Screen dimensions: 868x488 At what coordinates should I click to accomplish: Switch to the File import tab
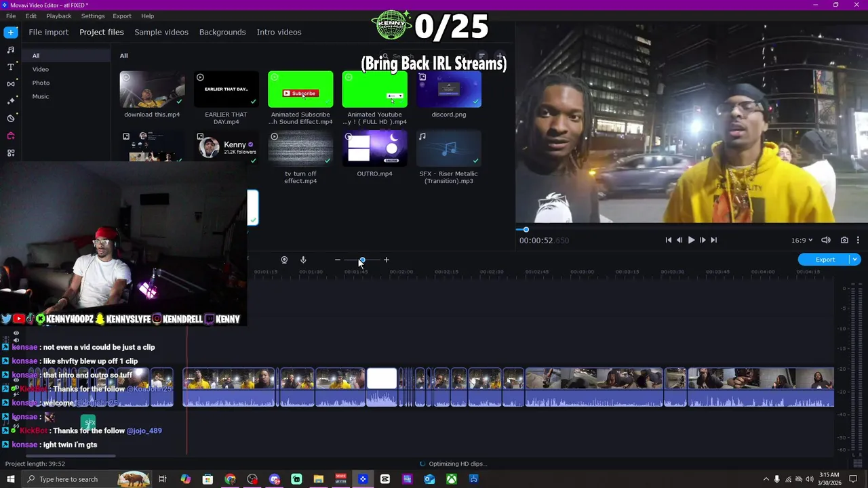[x=48, y=32]
